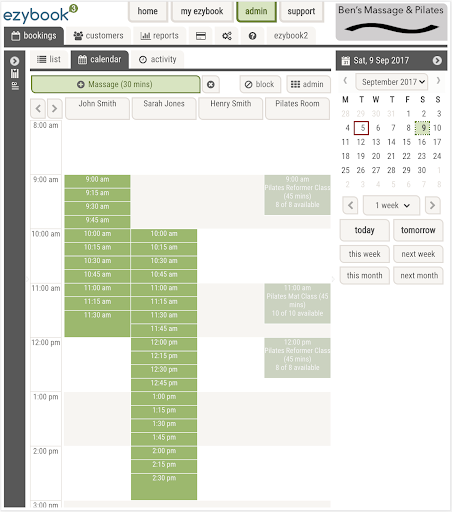The width and height of the screenshot is (452, 512).
Task: Show previous staff columns arrow
Action: [38, 108]
